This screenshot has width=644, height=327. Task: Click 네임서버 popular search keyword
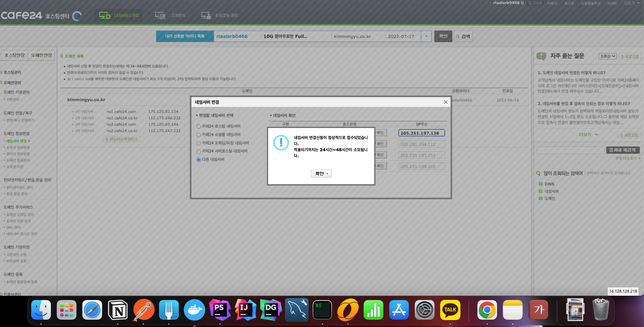click(x=551, y=192)
